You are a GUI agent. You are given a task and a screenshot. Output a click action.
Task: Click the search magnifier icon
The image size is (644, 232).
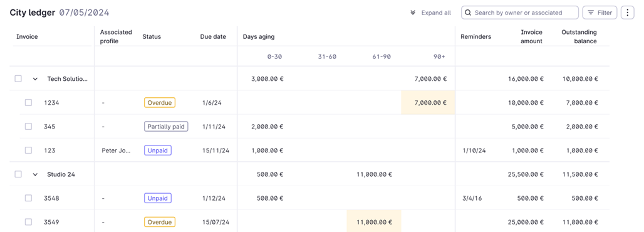469,13
